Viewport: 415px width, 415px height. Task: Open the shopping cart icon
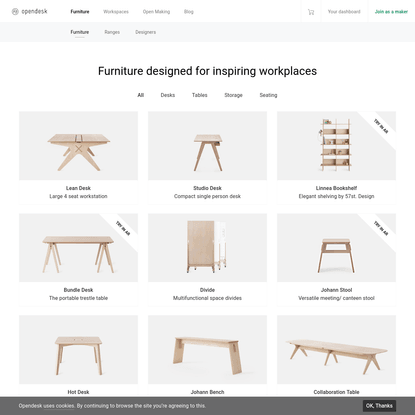(x=311, y=12)
